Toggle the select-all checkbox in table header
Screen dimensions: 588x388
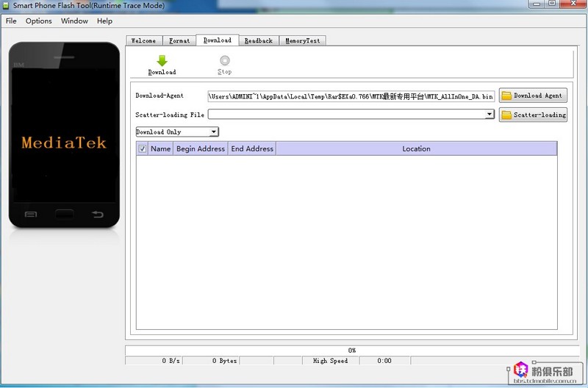[142, 149]
